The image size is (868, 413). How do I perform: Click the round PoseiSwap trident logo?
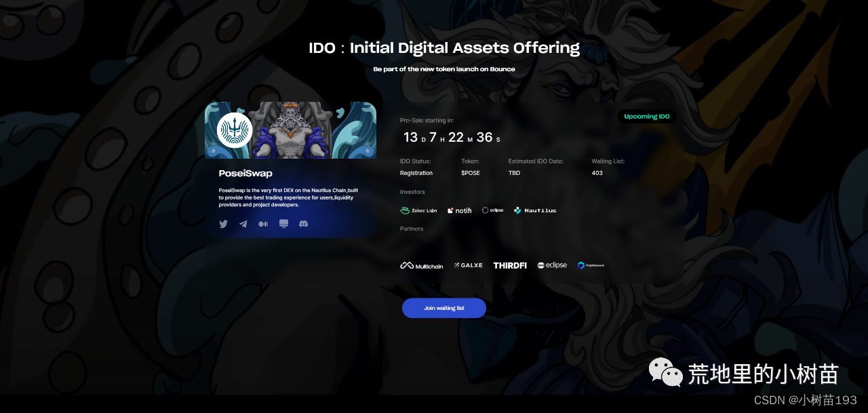[235, 130]
